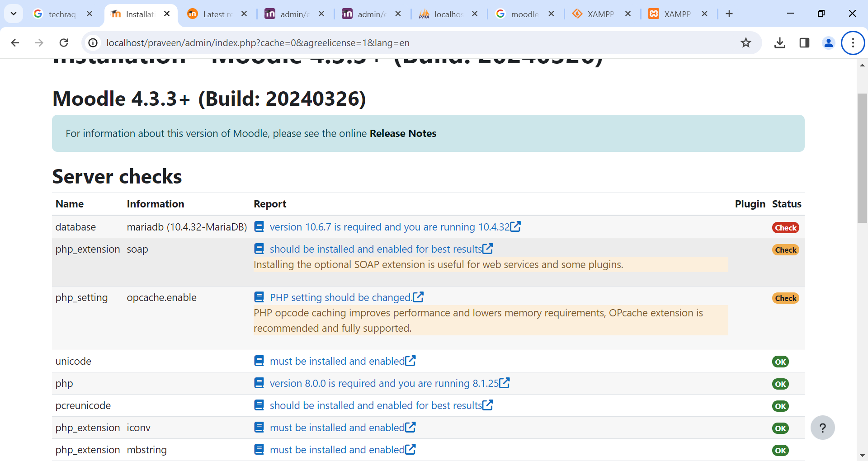Click the Status column header
Viewport: 868px width, 461px height.
coord(787,204)
